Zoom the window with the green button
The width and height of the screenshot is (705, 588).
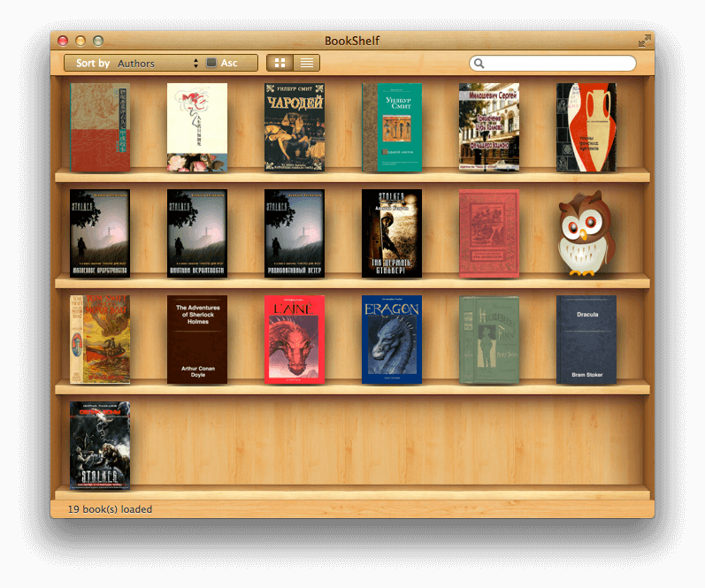pyautogui.click(x=98, y=41)
